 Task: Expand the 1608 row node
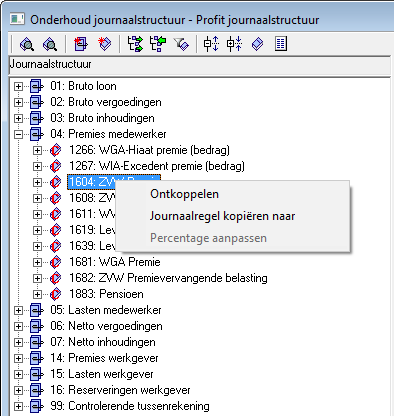pyautogui.click(x=37, y=198)
